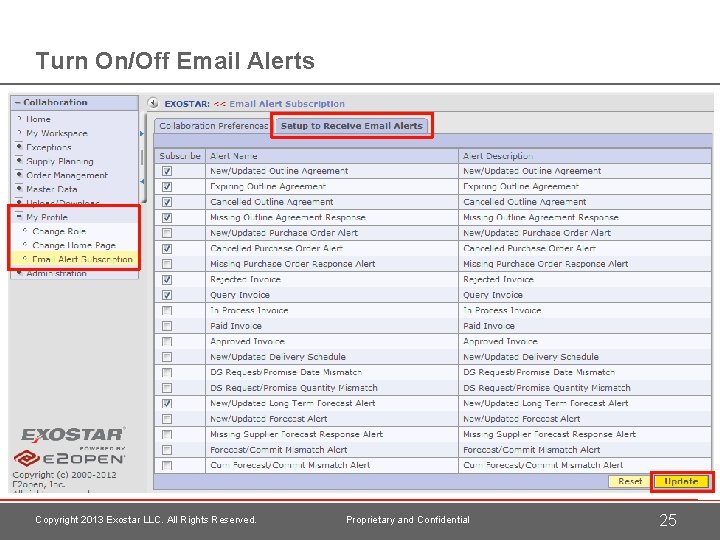
Task: Check New/Updated Forecast Alert box
Action: point(167,419)
